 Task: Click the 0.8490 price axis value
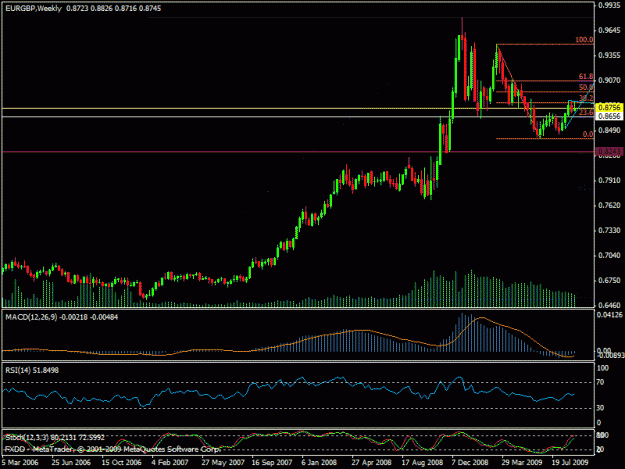(x=610, y=130)
